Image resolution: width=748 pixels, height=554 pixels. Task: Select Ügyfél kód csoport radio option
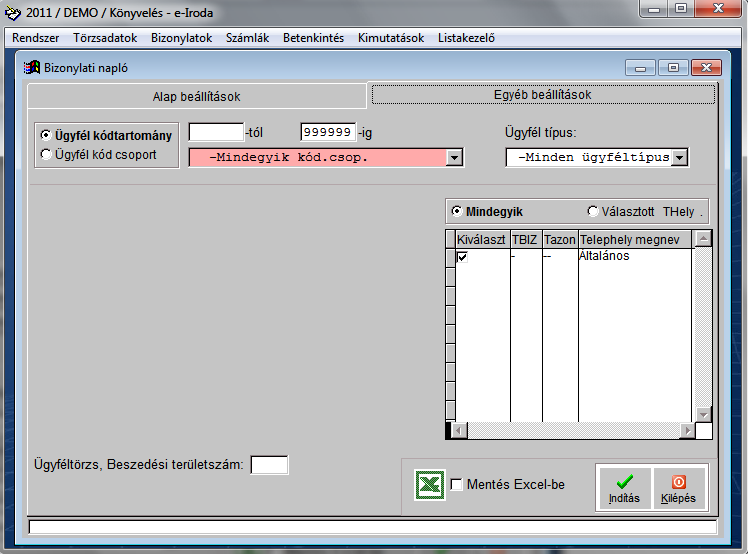point(46,155)
